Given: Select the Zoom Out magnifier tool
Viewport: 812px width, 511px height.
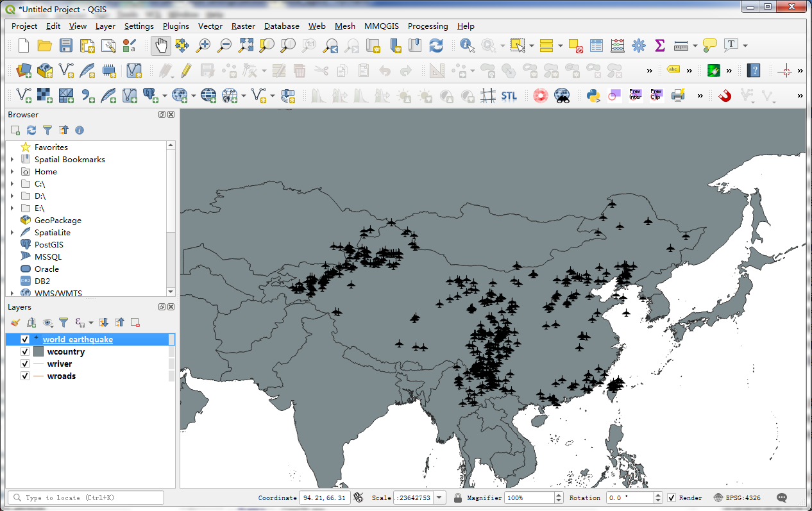Looking at the screenshot, I should point(224,46).
